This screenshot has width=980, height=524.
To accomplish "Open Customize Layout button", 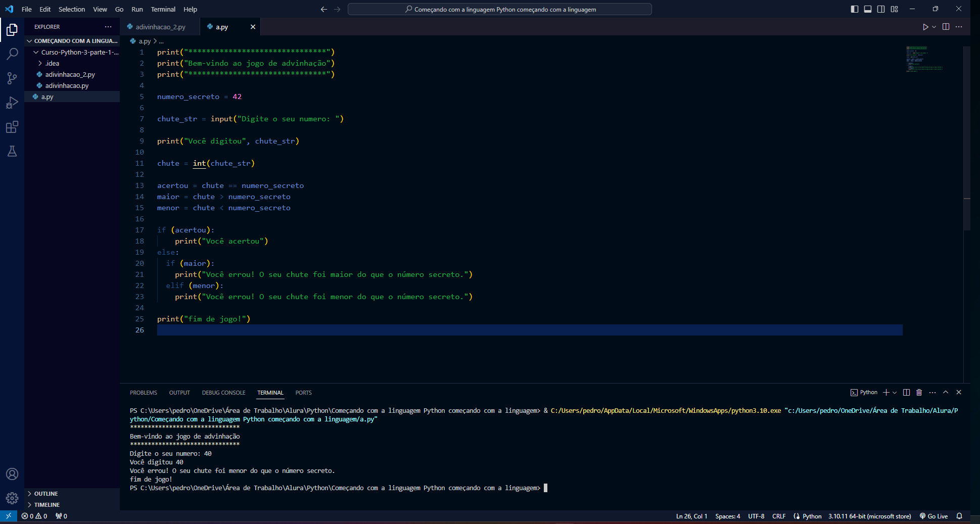I will tap(894, 9).
